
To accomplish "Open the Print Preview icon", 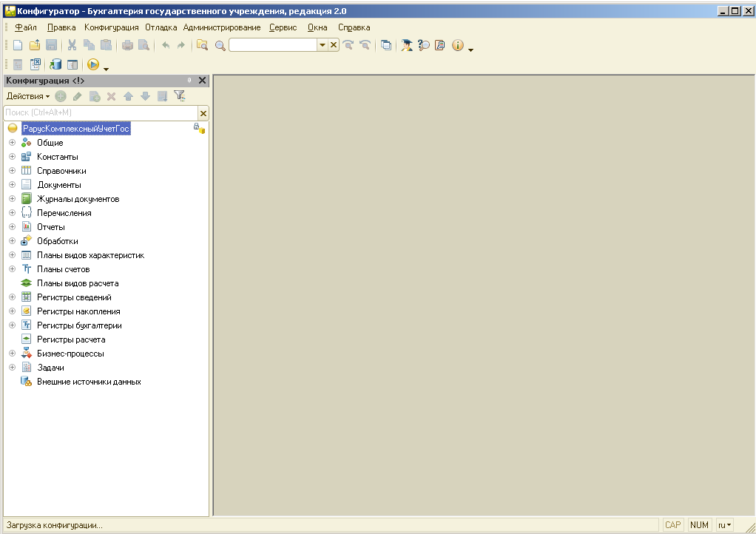I will (144, 45).
